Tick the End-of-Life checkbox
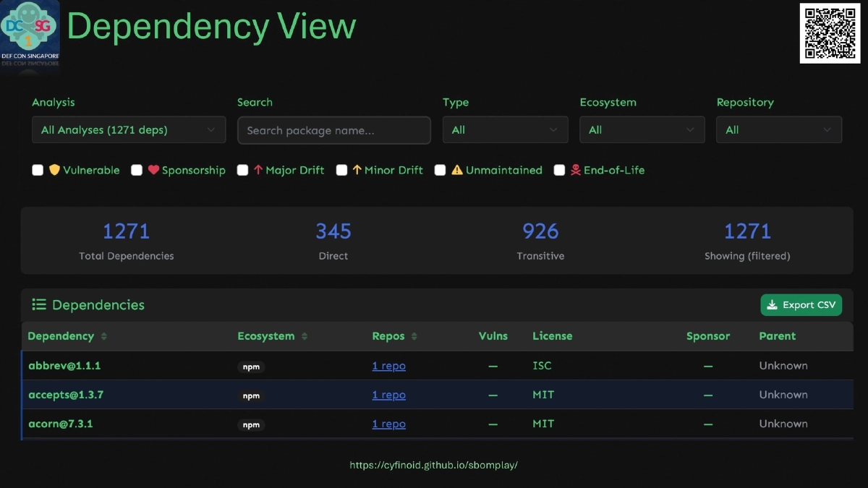The width and height of the screenshot is (868, 488). (559, 171)
